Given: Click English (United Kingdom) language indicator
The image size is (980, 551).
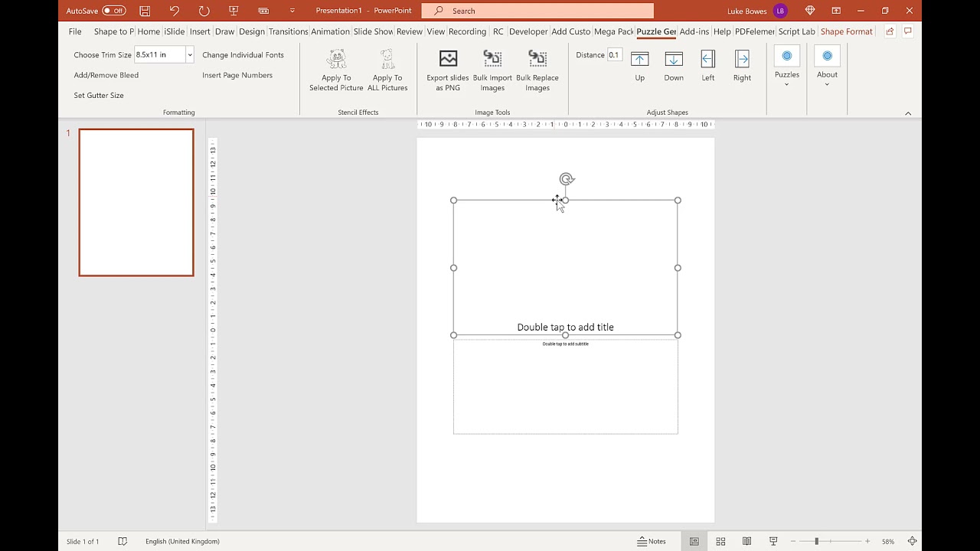Looking at the screenshot, I should (182, 541).
